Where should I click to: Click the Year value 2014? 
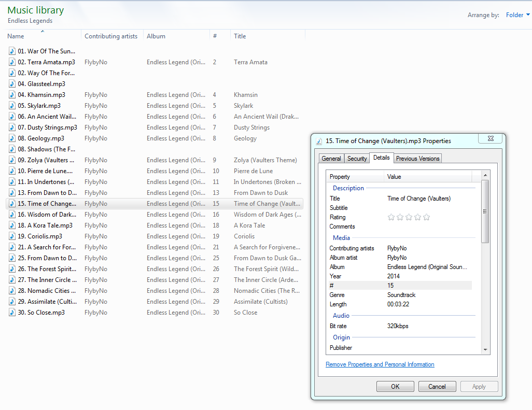(x=394, y=276)
